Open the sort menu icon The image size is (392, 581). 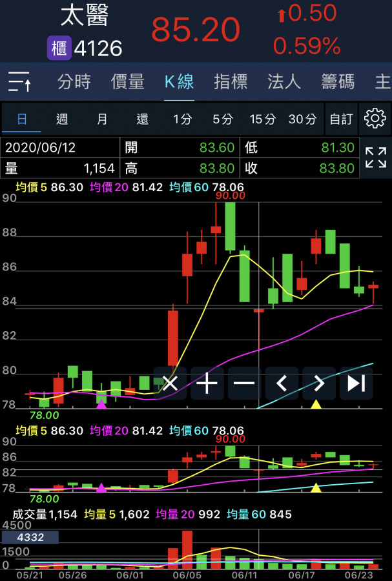(21, 83)
